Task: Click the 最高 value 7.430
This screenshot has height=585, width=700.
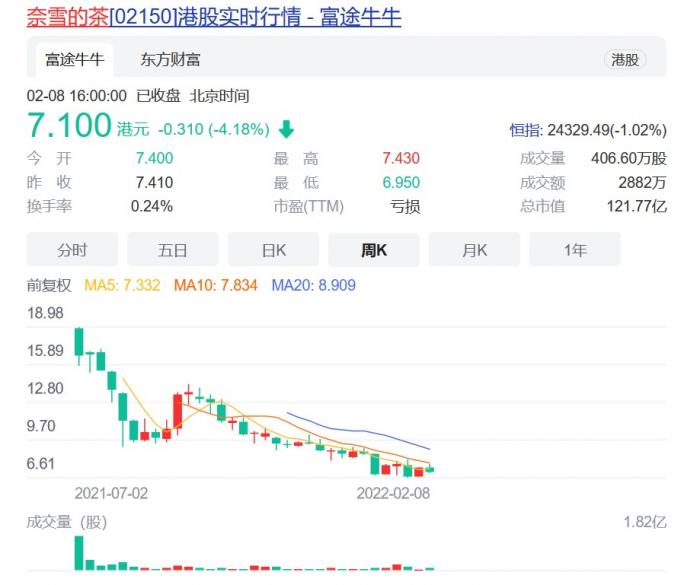Action: tap(401, 158)
